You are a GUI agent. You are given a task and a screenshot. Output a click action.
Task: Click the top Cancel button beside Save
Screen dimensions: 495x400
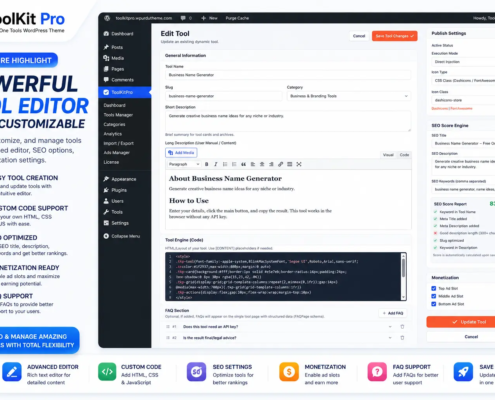tap(359, 36)
